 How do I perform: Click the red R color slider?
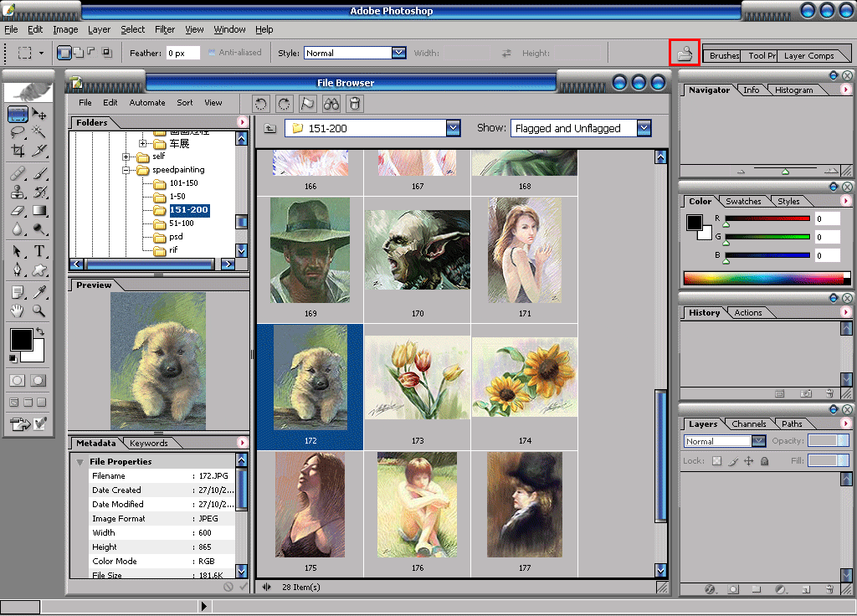click(x=767, y=218)
